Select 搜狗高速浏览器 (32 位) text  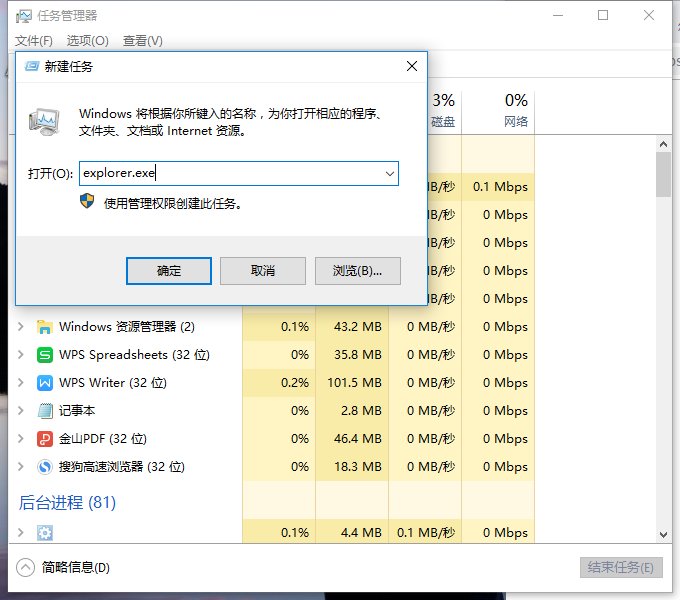(122, 466)
